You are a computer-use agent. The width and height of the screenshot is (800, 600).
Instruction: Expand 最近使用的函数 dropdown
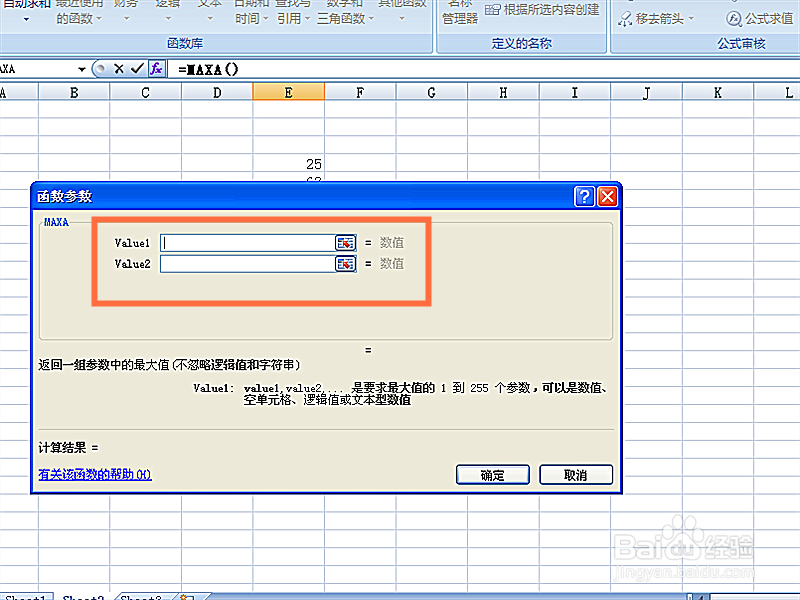(x=99, y=19)
